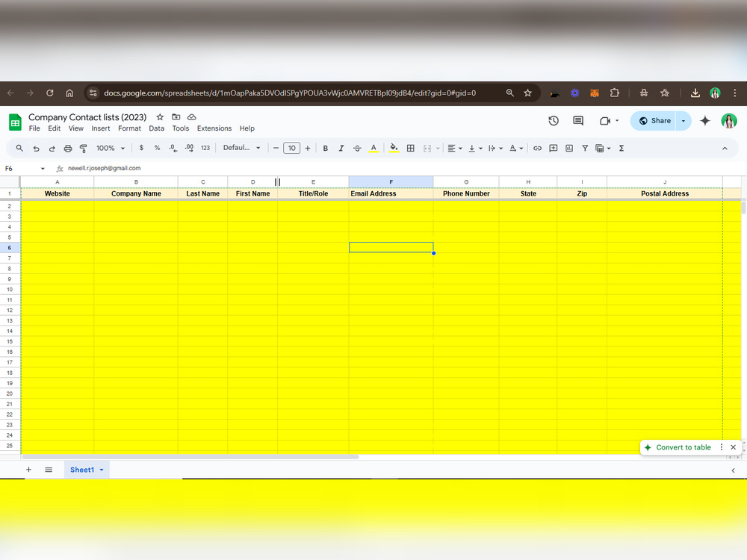Open the Gemini sparkle assistant
The height and width of the screenshot is (560, 747).
(704, 121)
